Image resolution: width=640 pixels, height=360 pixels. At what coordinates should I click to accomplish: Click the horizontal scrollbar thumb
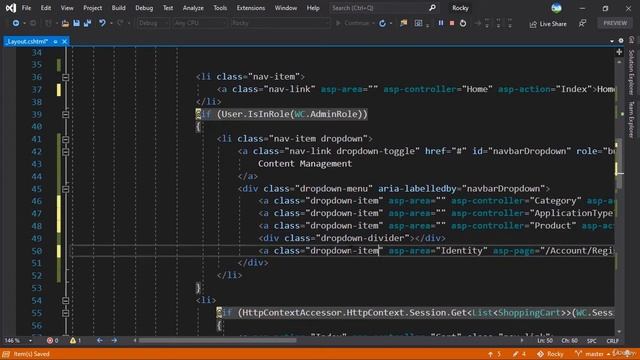point(217,340)
